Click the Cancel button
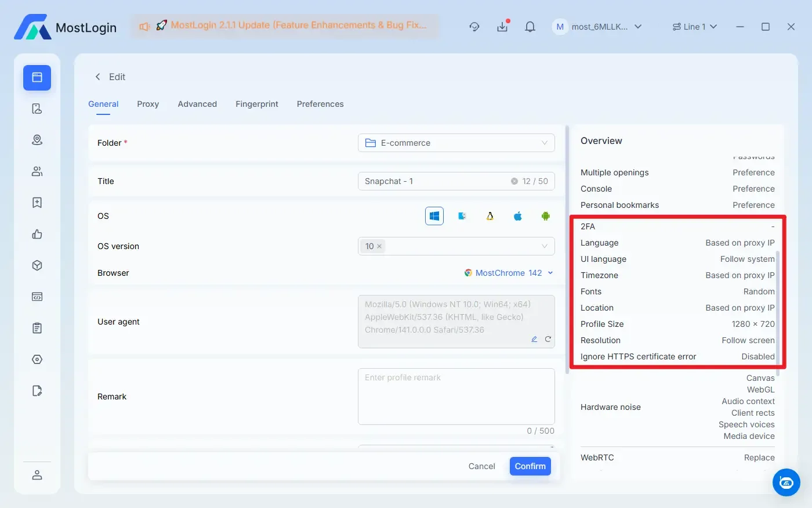Screen dimensions: 812x508 pos(481,466)
